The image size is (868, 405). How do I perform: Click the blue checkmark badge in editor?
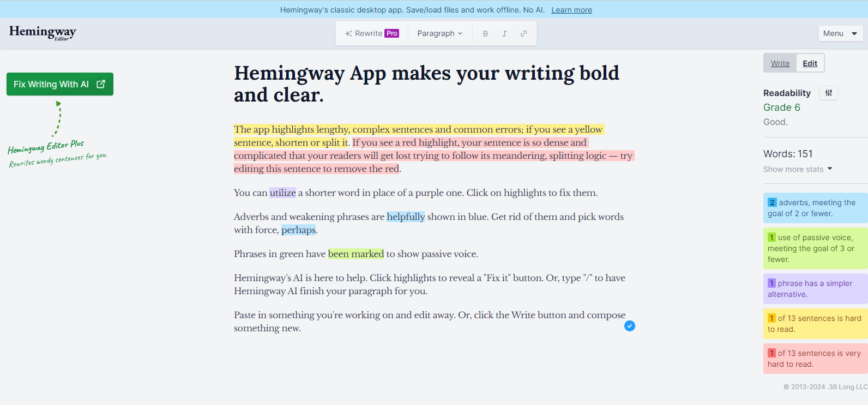[x=630, y=326]
